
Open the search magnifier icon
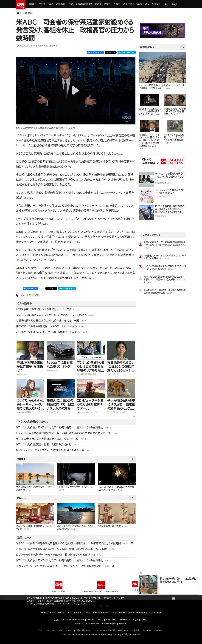166,4
